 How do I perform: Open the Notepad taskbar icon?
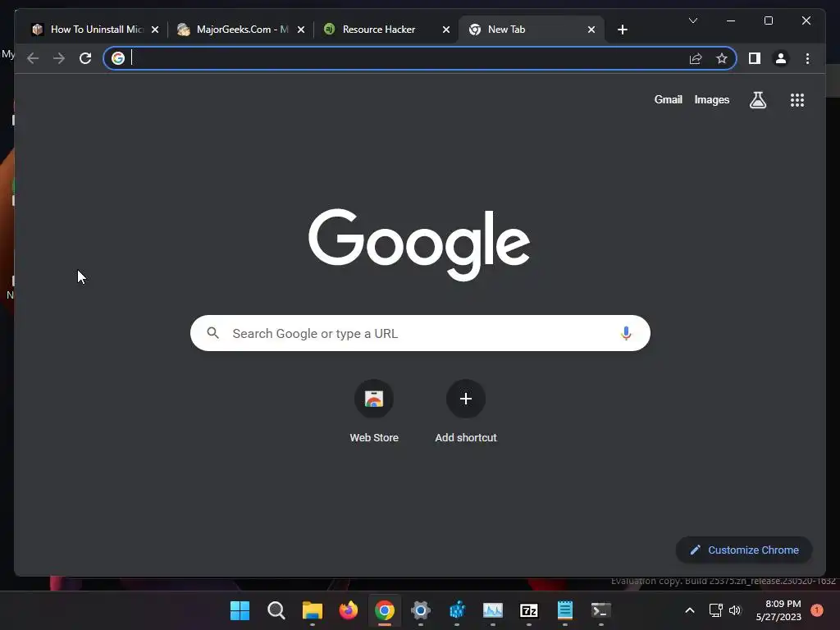(564, 610)
